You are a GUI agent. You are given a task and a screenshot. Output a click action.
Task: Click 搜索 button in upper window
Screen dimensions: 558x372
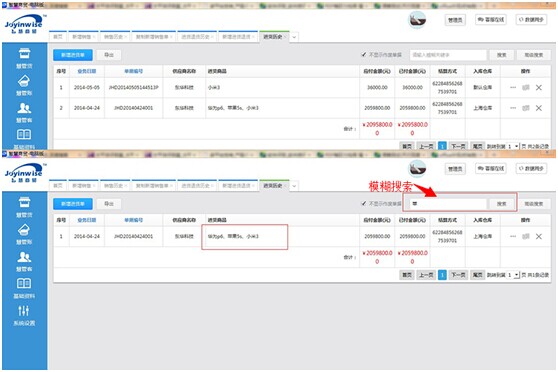coord(501,55)
